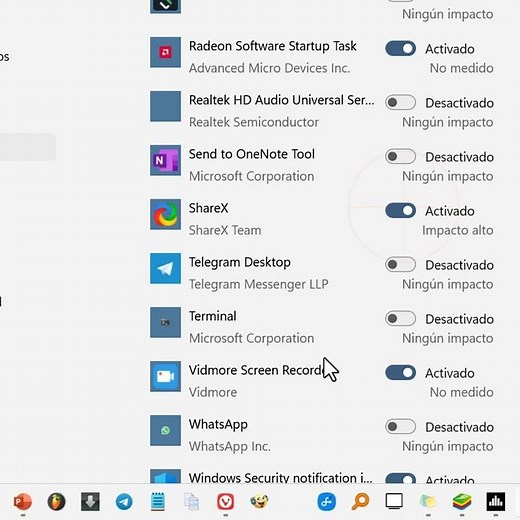This screenshot has height=520, width=520.
Task: Click the Send to OneNote Tool icon
Action: tap(165, 160)
